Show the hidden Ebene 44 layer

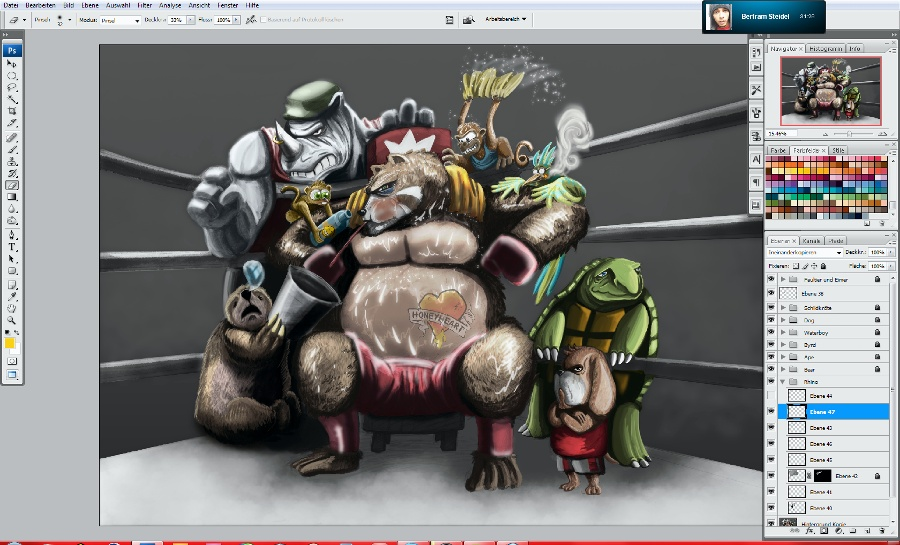771,396
